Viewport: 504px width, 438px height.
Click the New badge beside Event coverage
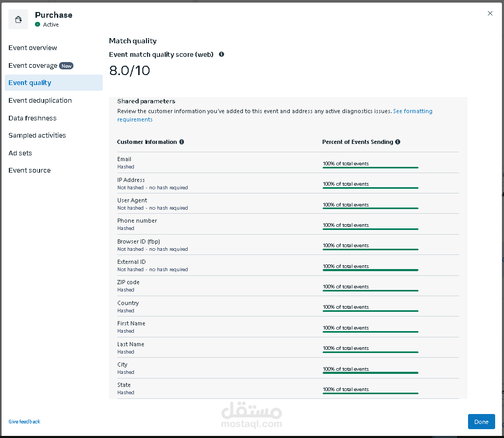tap(66, 66)
